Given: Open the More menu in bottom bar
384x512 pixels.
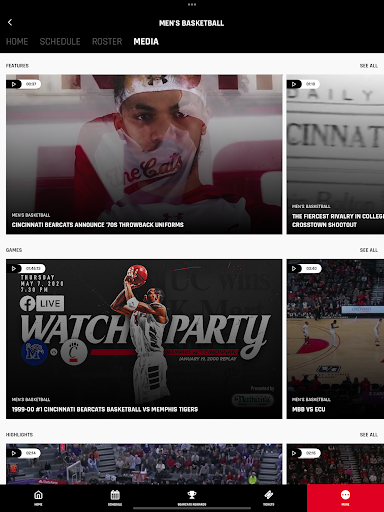Looking at the screenshot, I should pyautogui.click(x=345, y=498).
